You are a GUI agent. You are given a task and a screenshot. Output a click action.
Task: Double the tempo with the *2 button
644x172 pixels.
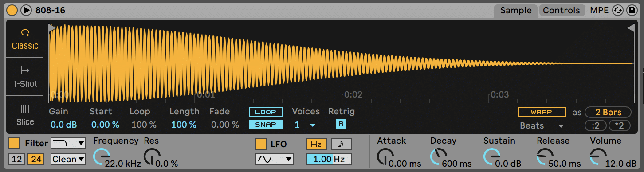coord(620,126)
